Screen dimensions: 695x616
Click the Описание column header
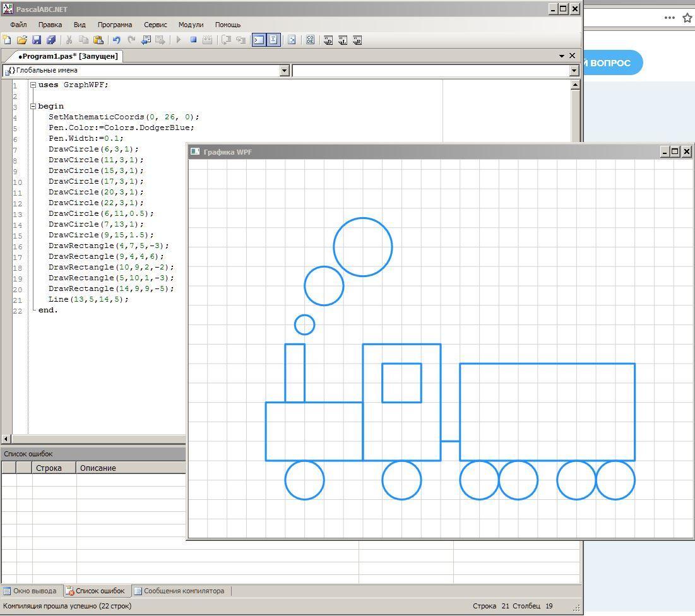pyautogui.click(x=98, y=468)
